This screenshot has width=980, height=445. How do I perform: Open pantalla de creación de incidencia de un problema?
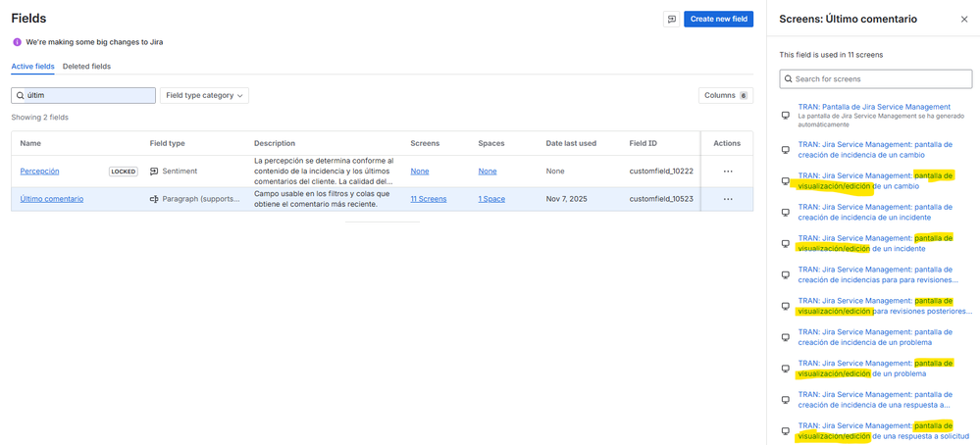point(875,337)
